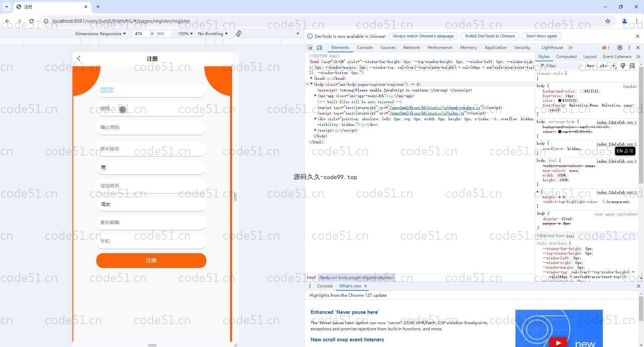Click the styles Filter input field
644x347 pixels.
[562, 66]
